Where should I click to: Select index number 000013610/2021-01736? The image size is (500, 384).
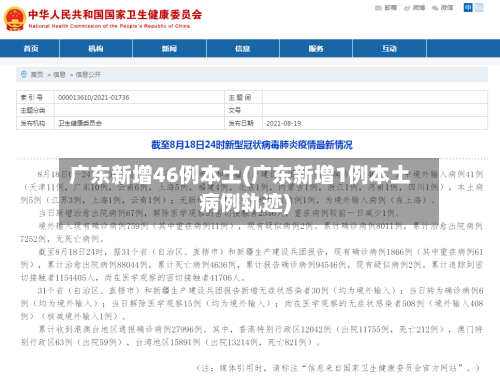94,98
